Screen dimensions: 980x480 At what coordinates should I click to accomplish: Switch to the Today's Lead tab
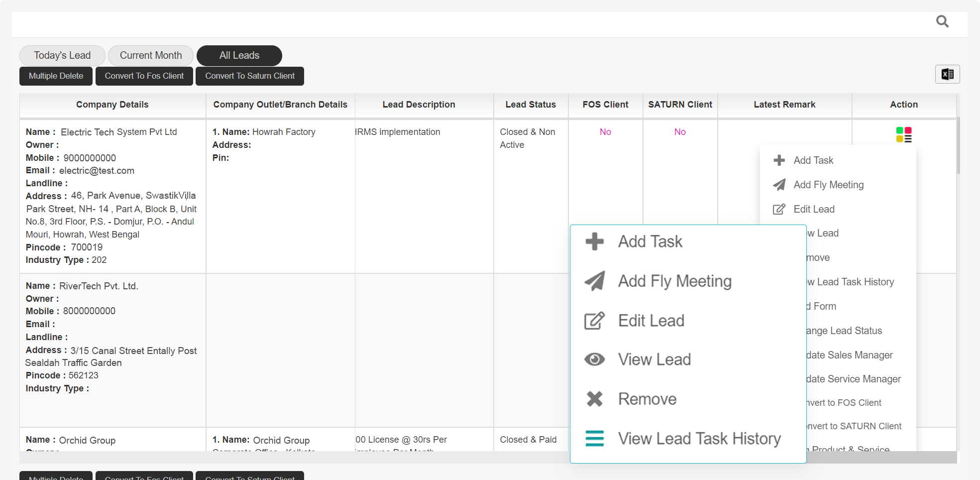point(62,55)
